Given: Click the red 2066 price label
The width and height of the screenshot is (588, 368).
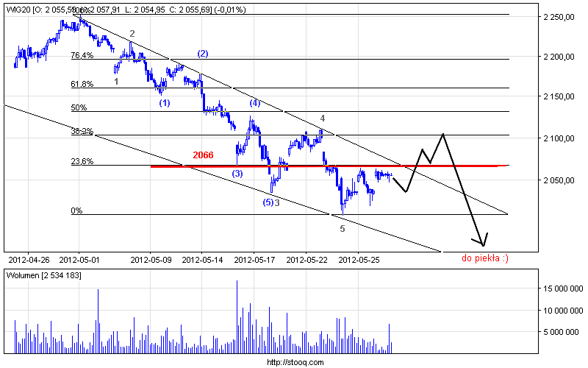Looking at the screenshot, I should [x=203, y=155].
